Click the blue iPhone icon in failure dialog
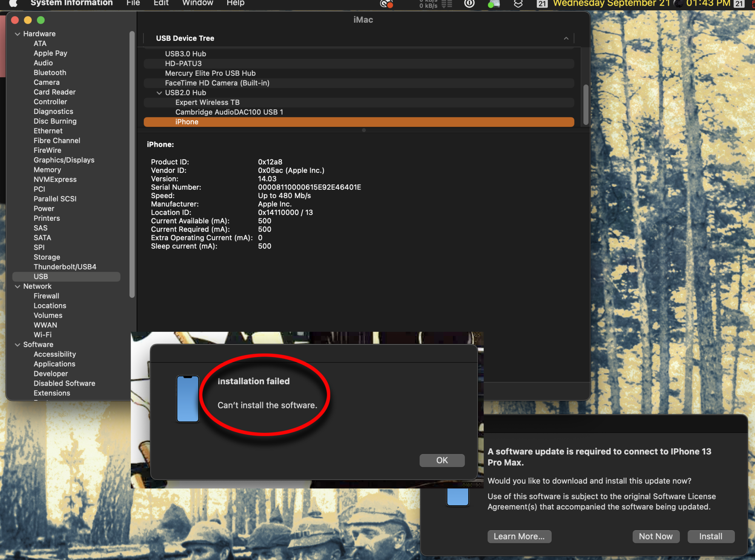 pyautogui.click(x=188, y=399)
